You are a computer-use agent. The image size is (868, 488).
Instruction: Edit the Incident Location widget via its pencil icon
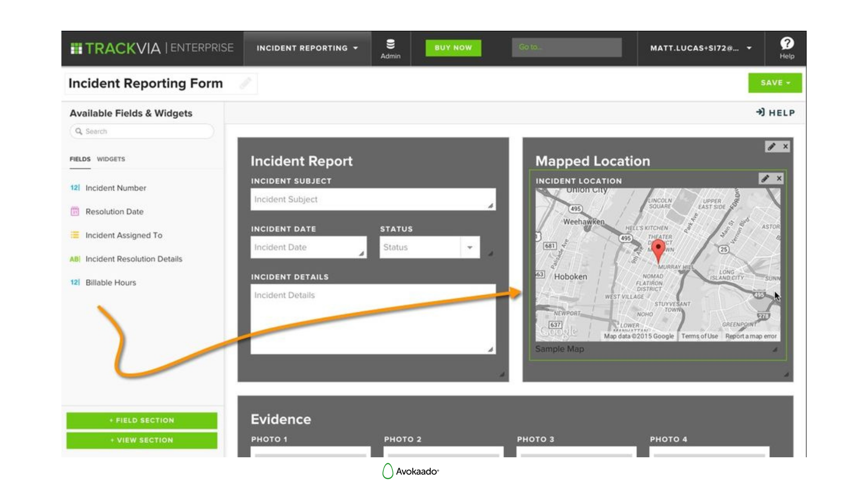click(x=766, y=178)
